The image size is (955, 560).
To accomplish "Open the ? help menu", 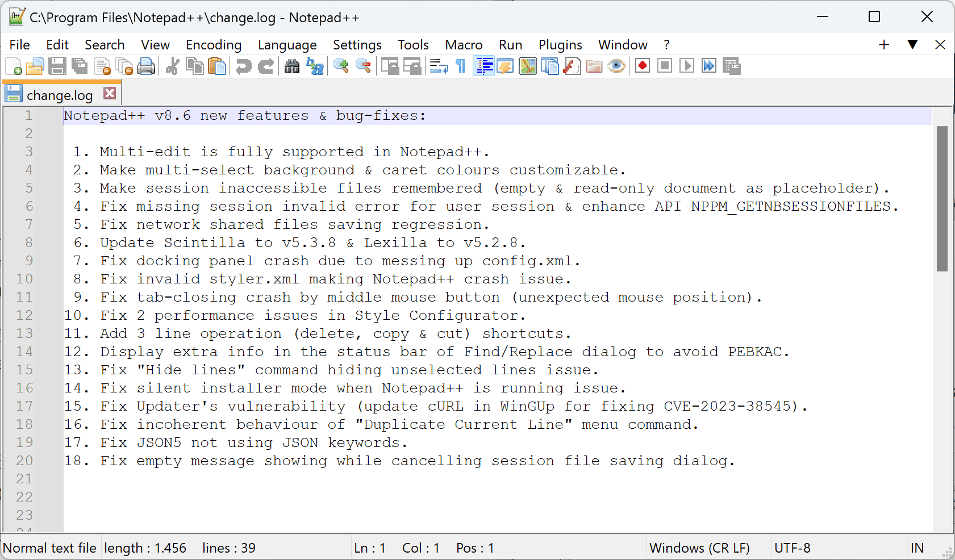I will 666,45.
